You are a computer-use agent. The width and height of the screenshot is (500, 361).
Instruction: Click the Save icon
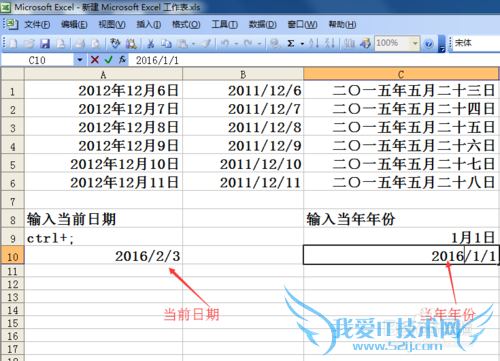pyautogui.click(x=45, y=43)
